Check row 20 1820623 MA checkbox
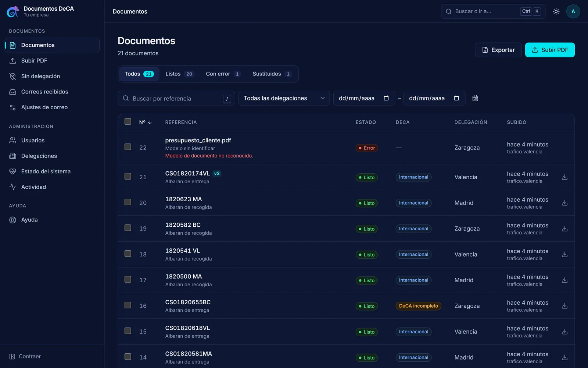 (128, 202)
